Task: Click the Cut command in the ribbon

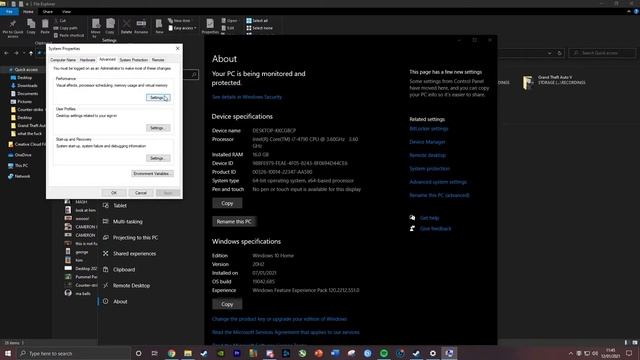Action: tap(60, 20)
